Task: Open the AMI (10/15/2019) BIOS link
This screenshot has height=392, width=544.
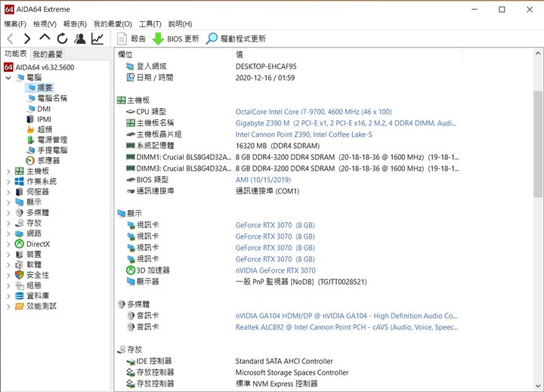Action: [263, 180]
